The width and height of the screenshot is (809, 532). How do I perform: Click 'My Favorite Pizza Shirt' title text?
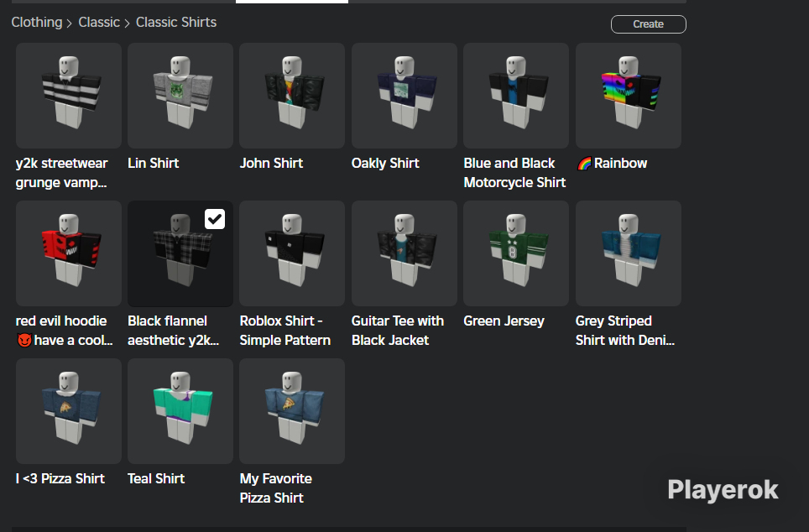click(275, 488)
